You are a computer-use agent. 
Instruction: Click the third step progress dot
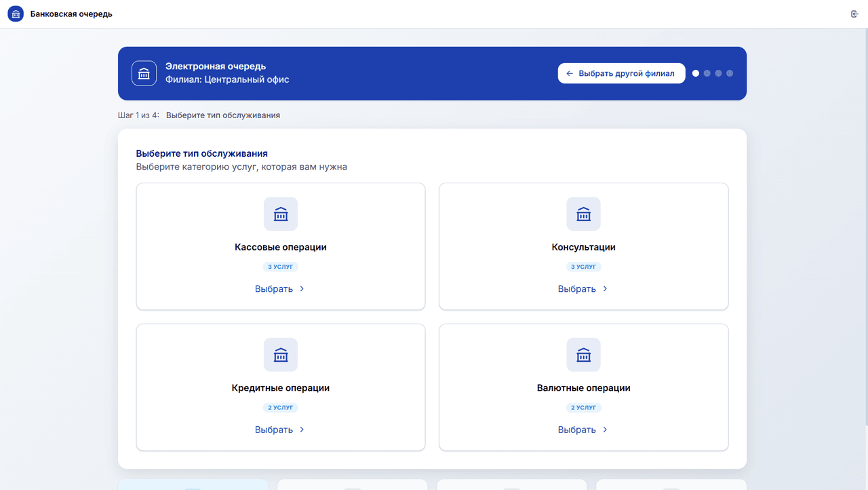718,73
